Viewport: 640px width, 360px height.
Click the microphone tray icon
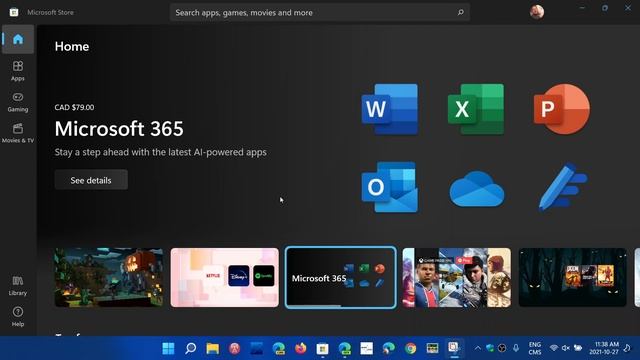[516, 348]
